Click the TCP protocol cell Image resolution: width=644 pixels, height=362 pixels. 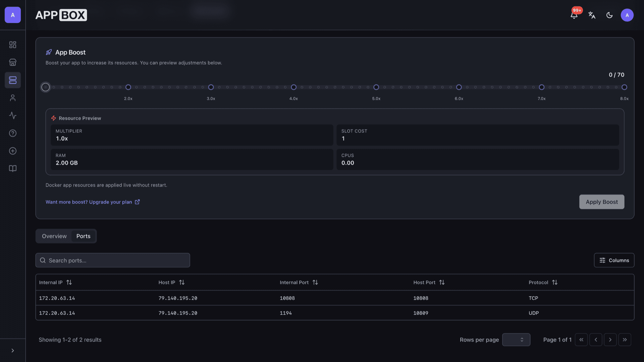coord(533,298)
